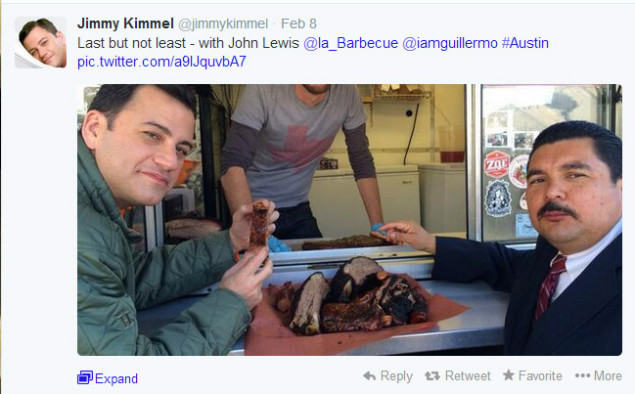Click the Favorite star icon
This screenshot has height=394, width=635.
pos(508,375)
